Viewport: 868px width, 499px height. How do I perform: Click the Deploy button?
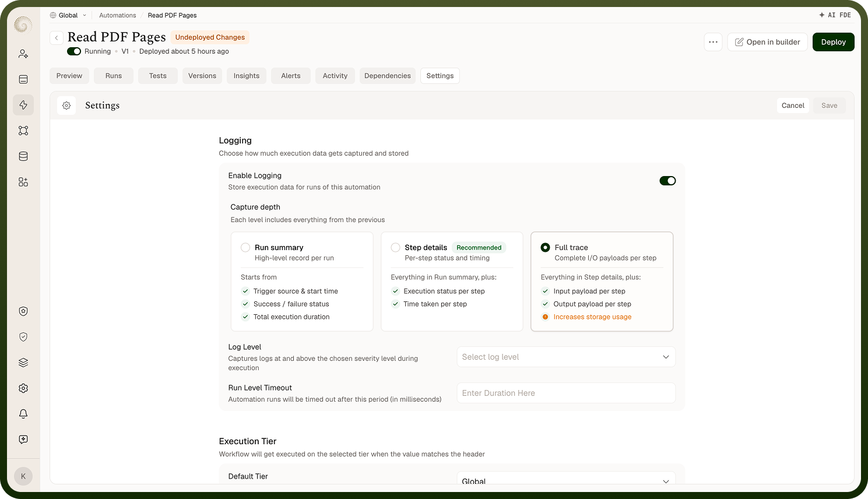[833, 42]
